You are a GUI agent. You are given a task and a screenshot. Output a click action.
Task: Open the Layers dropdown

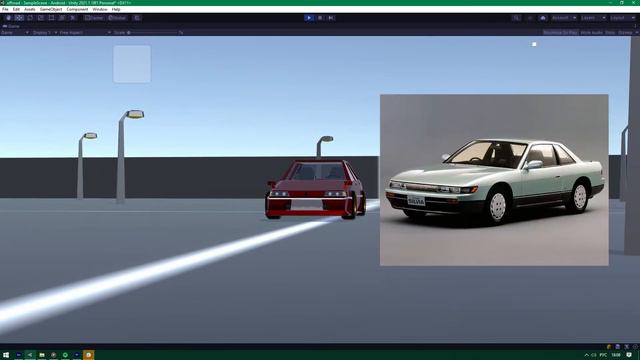click(x=593, y=18)
